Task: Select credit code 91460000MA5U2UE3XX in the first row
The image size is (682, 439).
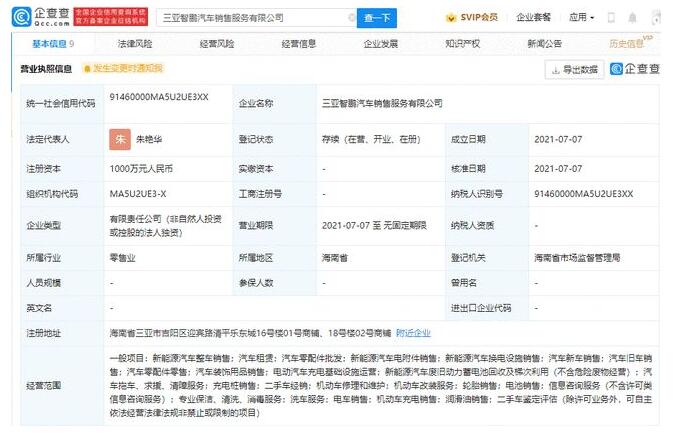Action: [159, 97]
